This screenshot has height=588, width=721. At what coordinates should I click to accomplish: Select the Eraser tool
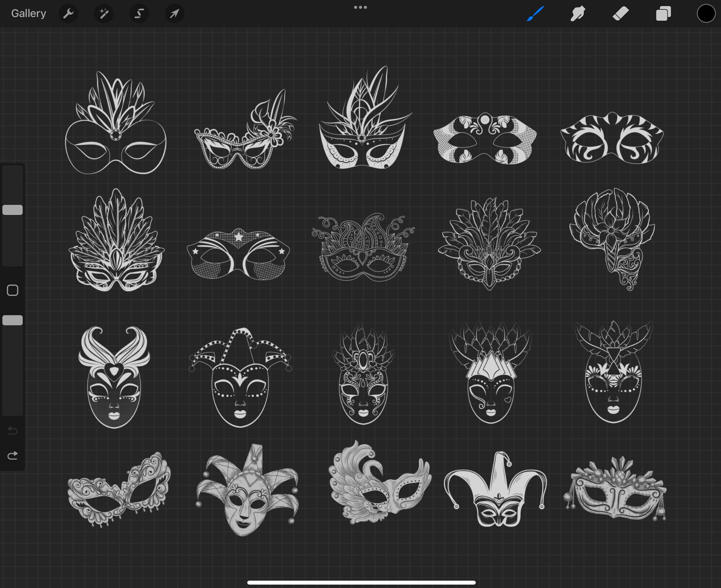click(x=620, y=13)
